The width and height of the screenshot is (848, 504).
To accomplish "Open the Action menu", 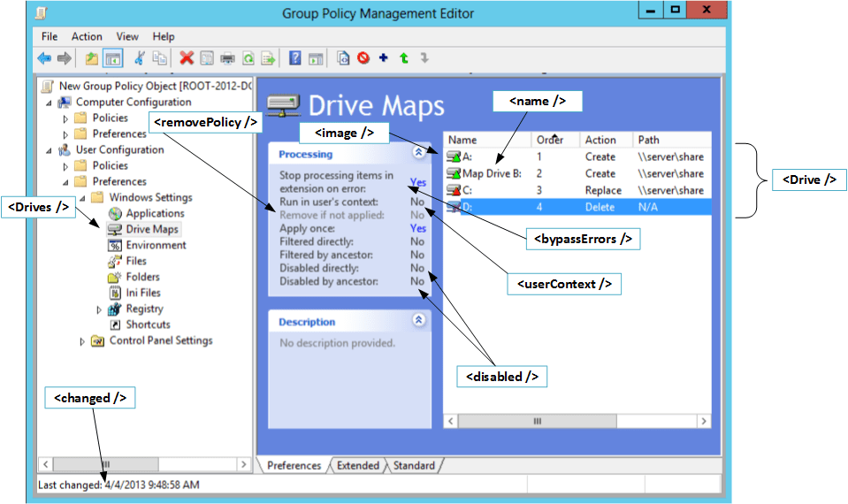I will (87, 36).
